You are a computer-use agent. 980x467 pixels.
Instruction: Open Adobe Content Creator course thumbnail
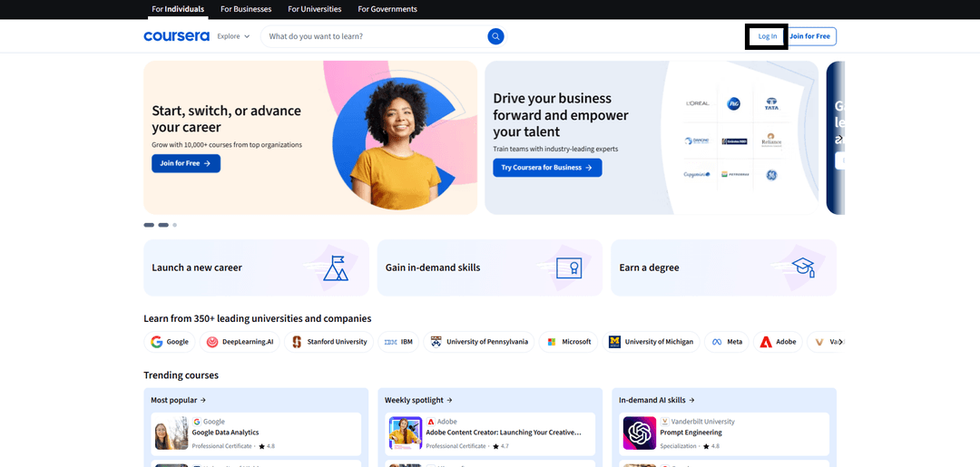(406, 433)
